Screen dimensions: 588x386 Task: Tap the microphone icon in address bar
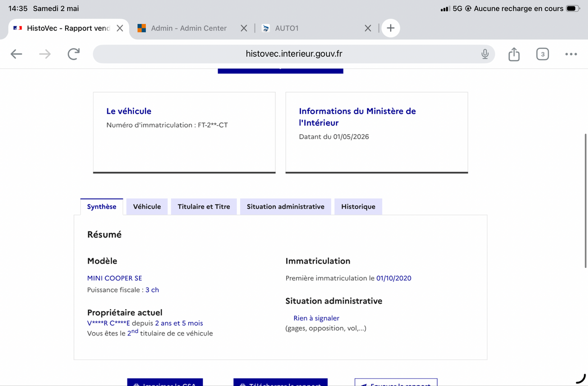pos(485,54)
